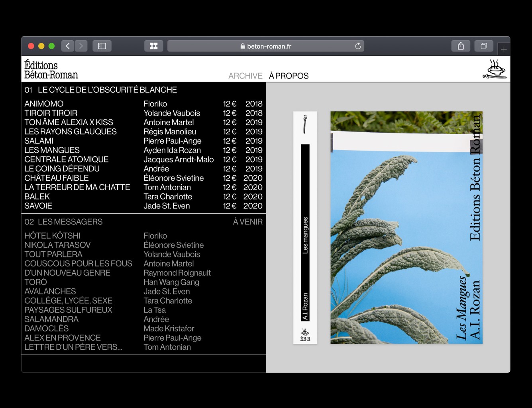
Task: Open the Share menu icon
Action: click(x=461, y=46)
